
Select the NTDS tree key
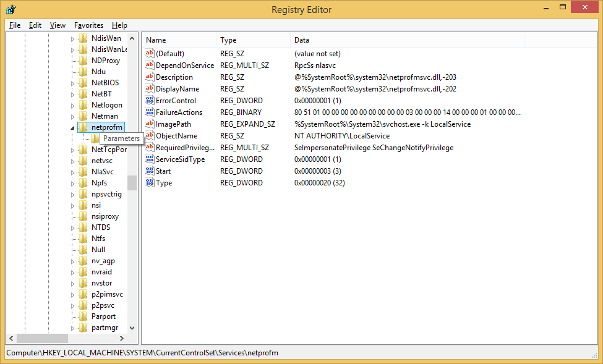100,227
